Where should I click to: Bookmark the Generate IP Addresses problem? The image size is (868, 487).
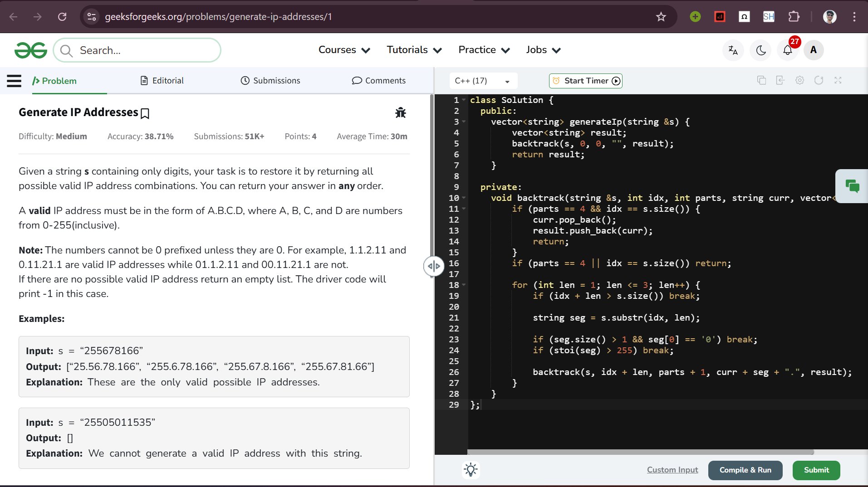(x=145, y=113)
